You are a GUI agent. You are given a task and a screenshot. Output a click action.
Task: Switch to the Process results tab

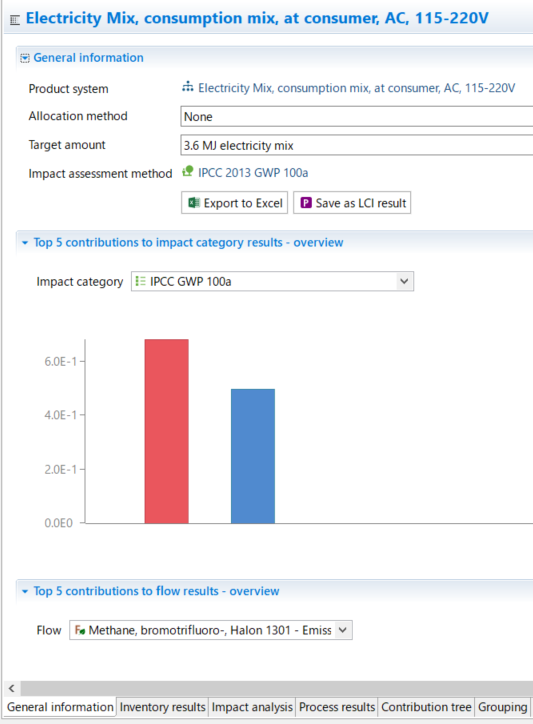click(x=337, y=707)
